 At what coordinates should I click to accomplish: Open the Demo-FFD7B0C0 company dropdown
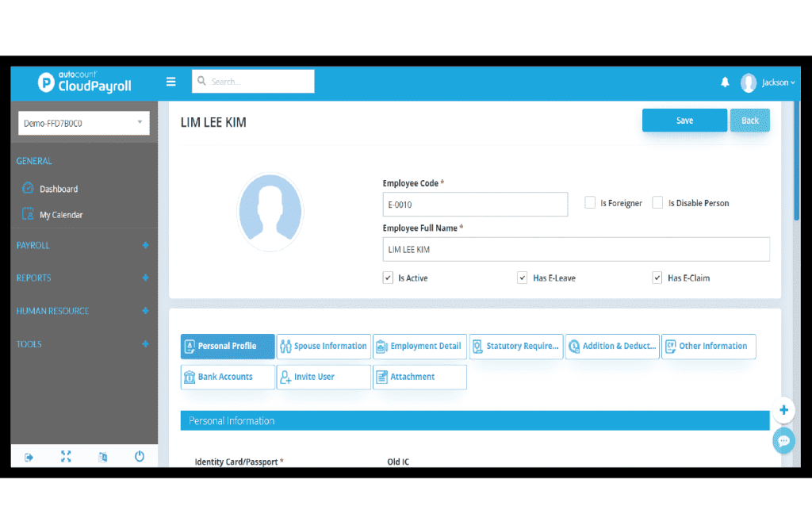pyautogui.click(x=83, y=123)
